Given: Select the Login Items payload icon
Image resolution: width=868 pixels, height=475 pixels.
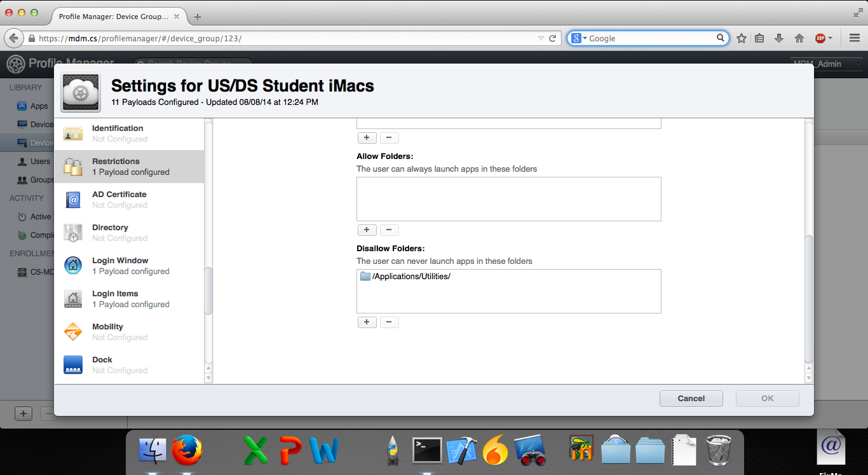Looking at the screenshot, I should click(x=73, y=298).
